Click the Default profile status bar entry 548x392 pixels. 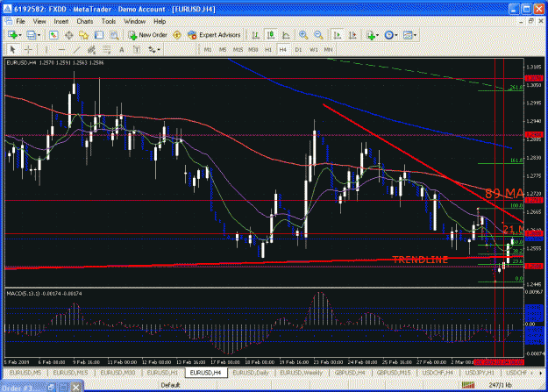(171, 385)
